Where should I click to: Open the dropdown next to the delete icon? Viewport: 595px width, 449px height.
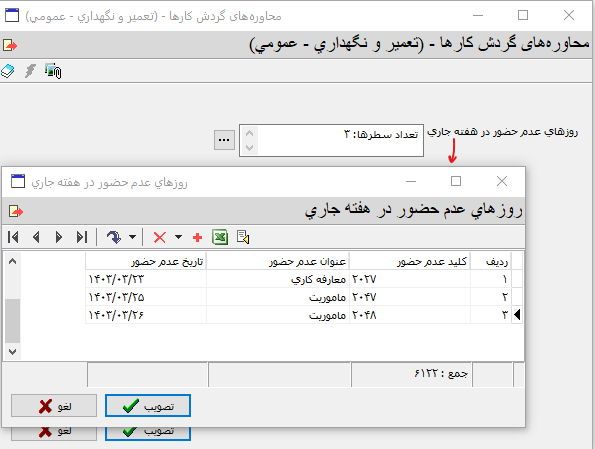178,237
